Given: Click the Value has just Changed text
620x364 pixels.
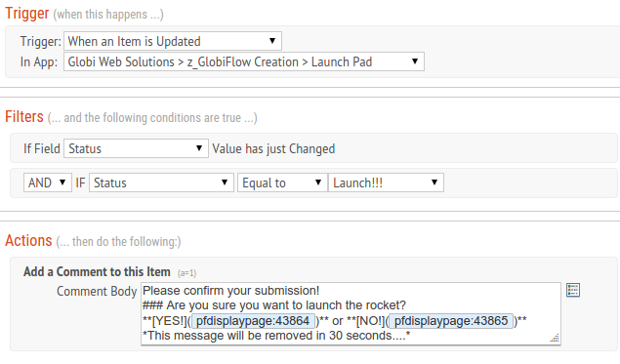Looking at the screenshot, I should tap(273, 149).
